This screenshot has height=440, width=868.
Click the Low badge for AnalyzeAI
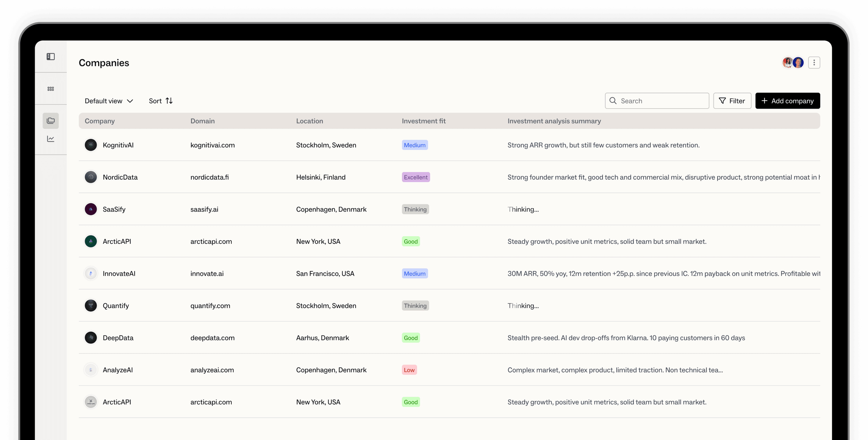[409, 370]
